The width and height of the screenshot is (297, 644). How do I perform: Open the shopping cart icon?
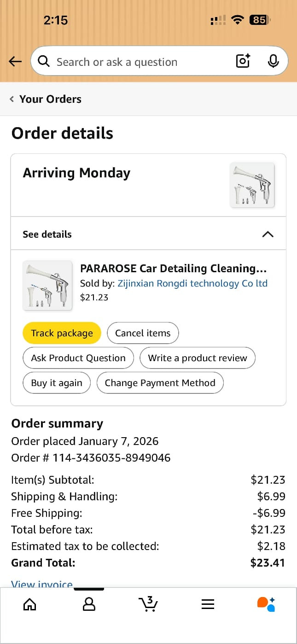coord(148,604)
